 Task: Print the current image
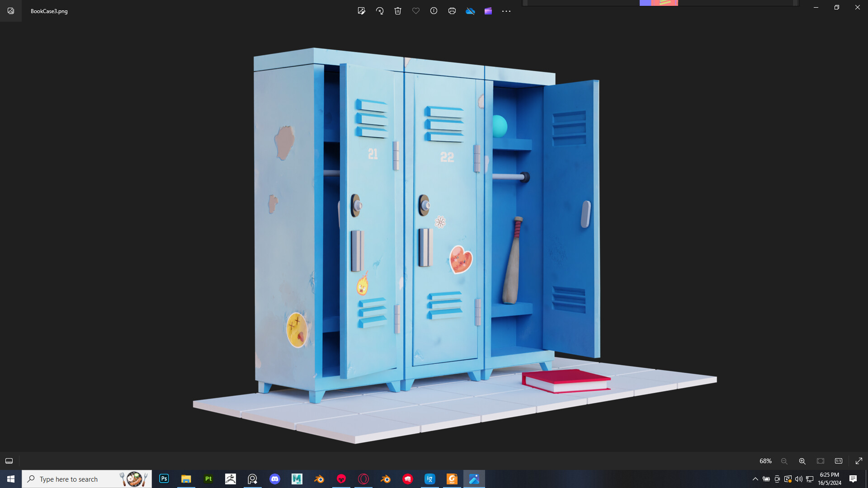(452, 11)
